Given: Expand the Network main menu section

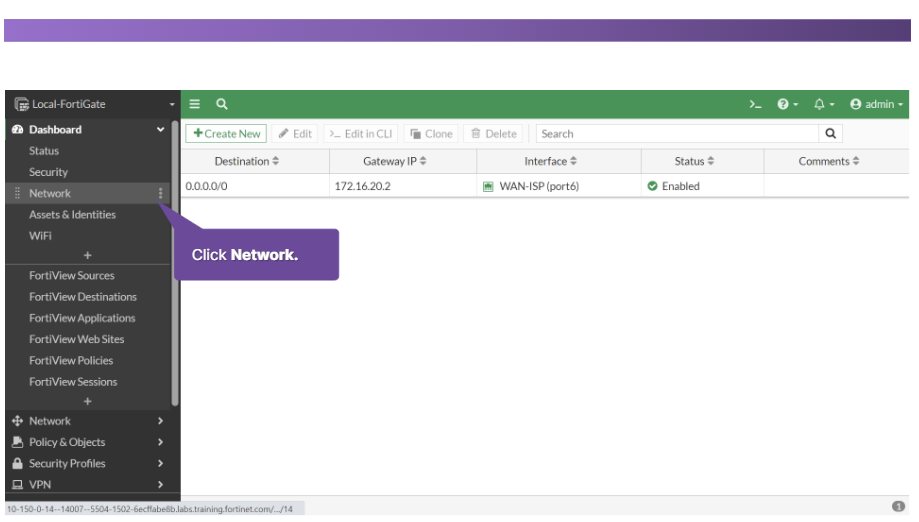Looking at the screenshot, I should [x=88, y=421].
